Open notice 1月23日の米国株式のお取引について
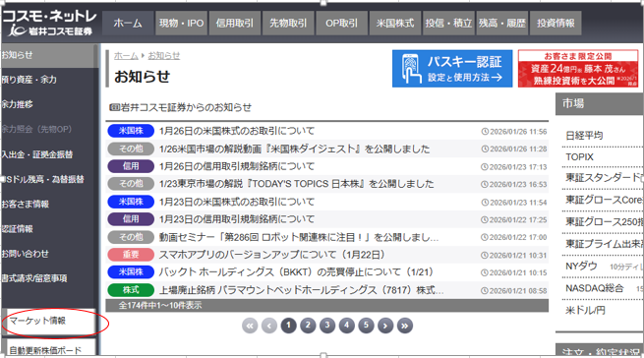 [237, 202]
